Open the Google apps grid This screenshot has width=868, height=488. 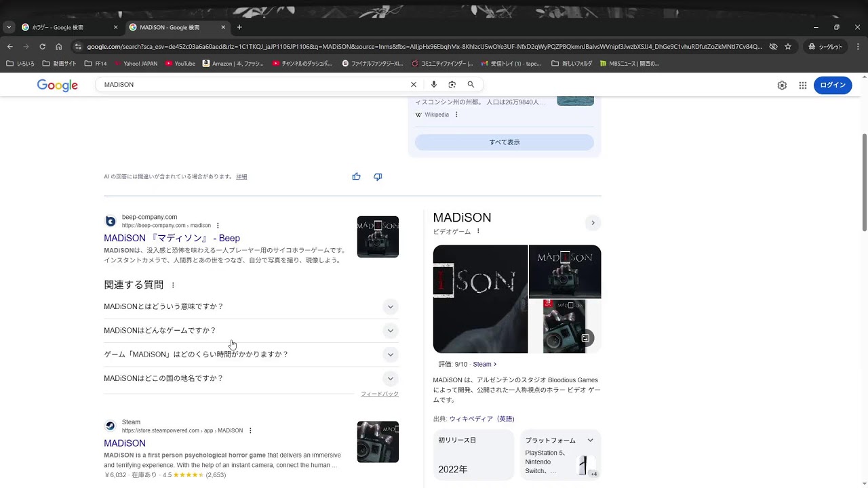803,85
